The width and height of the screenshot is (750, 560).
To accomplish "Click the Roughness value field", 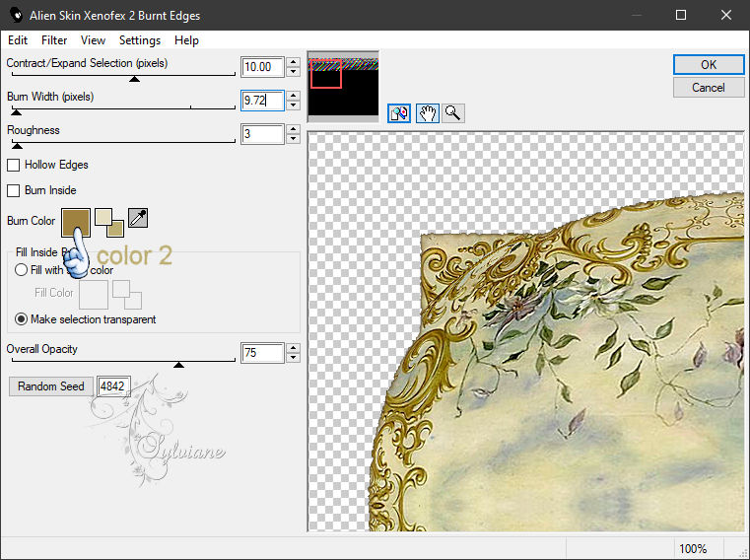I will [x=262, y=134].
